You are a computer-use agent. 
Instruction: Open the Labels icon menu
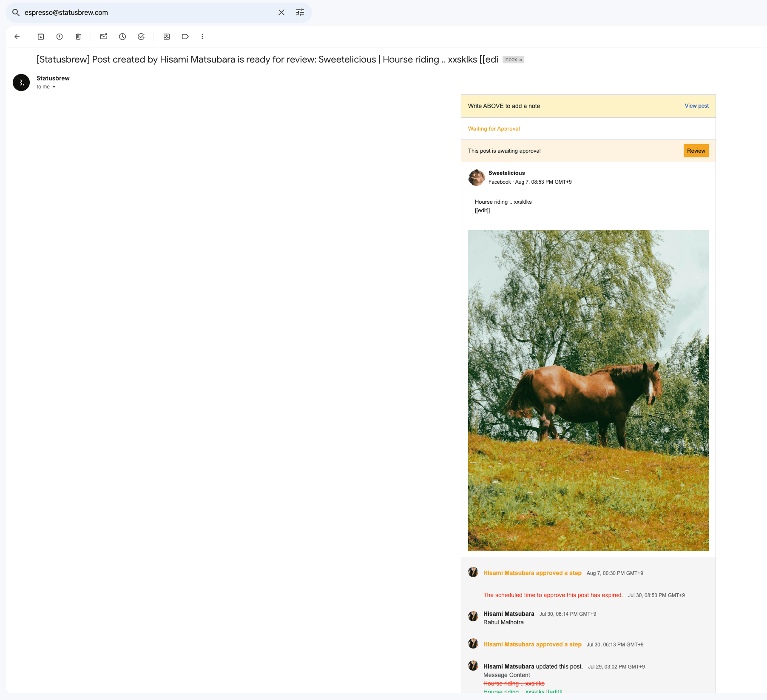(x=185, y=37)
